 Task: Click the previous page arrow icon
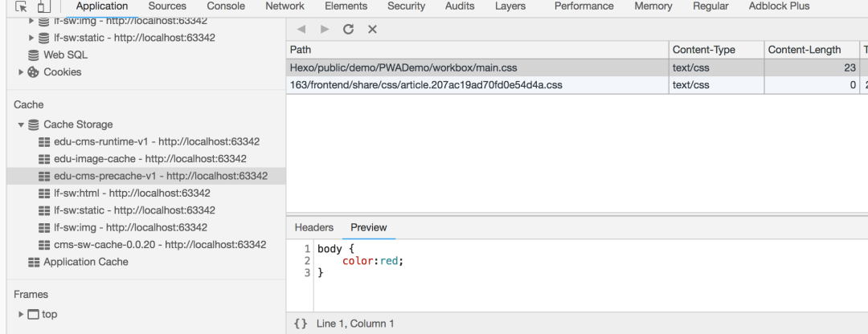point(301,30)
